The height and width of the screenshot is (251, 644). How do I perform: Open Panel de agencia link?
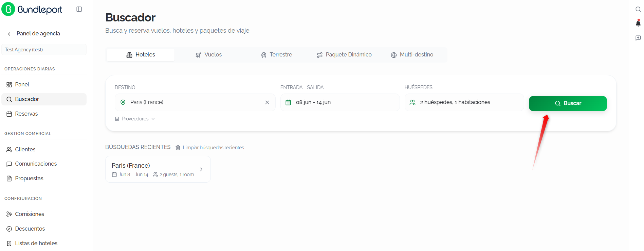pyautogui.click(x=38, y=34)
